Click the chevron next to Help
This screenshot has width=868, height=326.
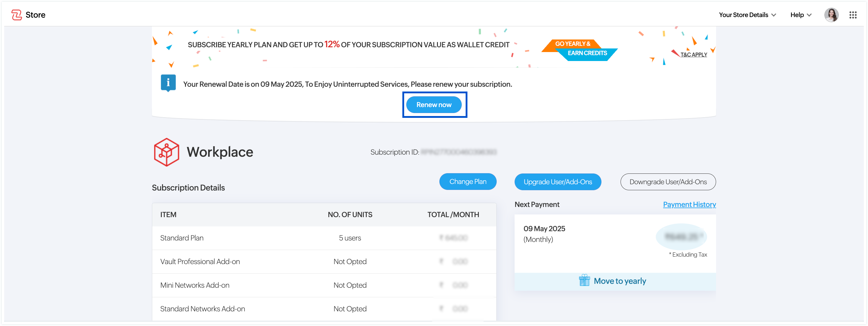click(809, 15)
